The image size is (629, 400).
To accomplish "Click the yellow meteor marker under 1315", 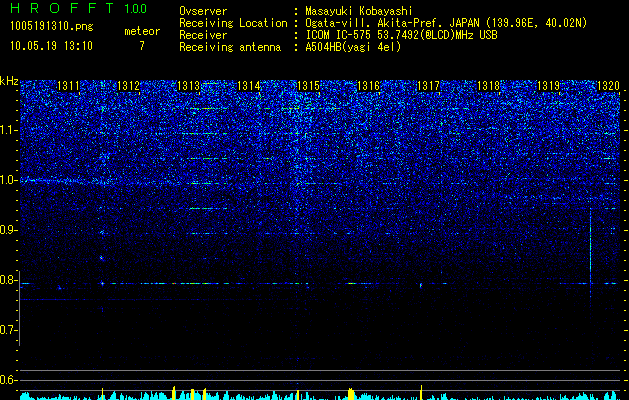I will click(x=298, y=395).
